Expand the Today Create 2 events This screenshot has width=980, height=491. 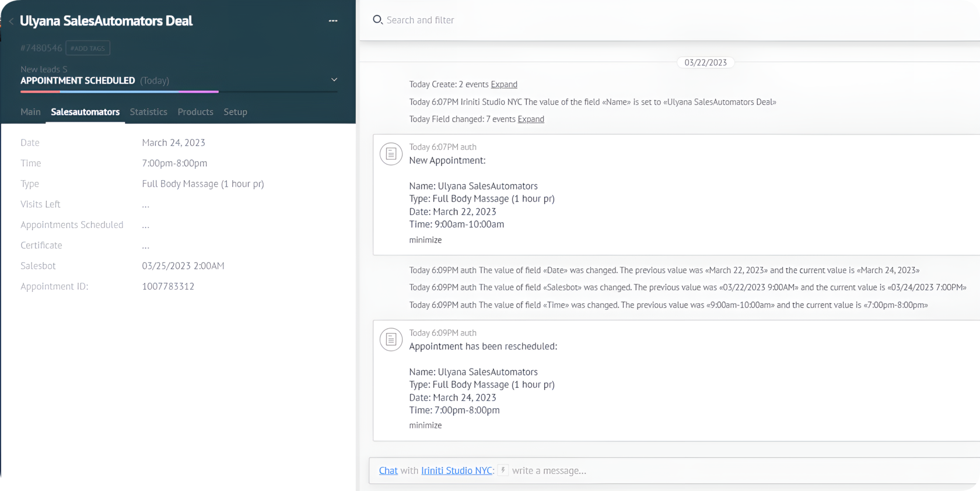(x=504, y=85)
